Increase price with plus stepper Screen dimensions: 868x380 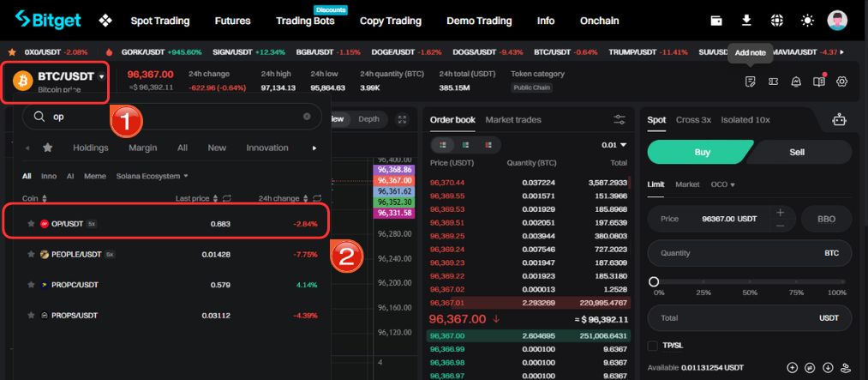(780, 212)
